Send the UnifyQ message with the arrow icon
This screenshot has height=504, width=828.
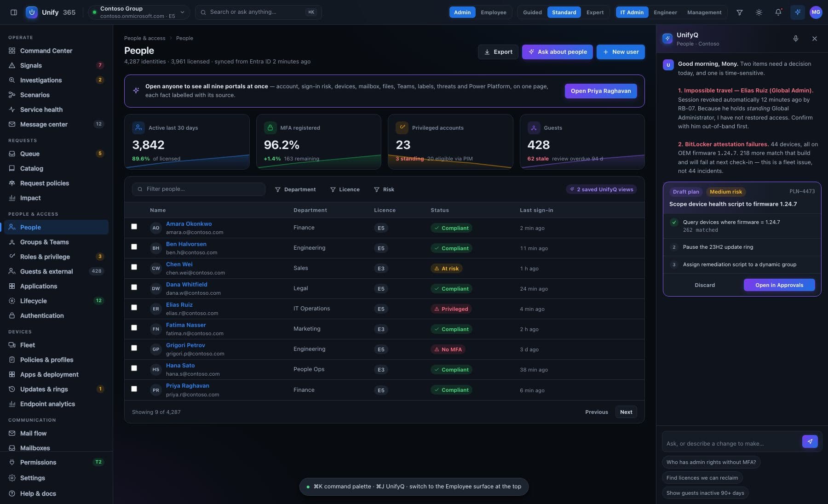(810, 441)
